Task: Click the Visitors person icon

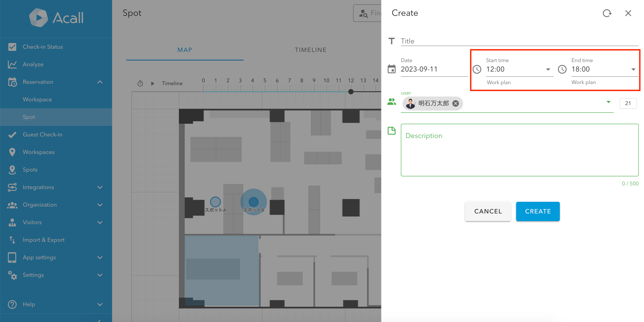Action: point(12,222)
